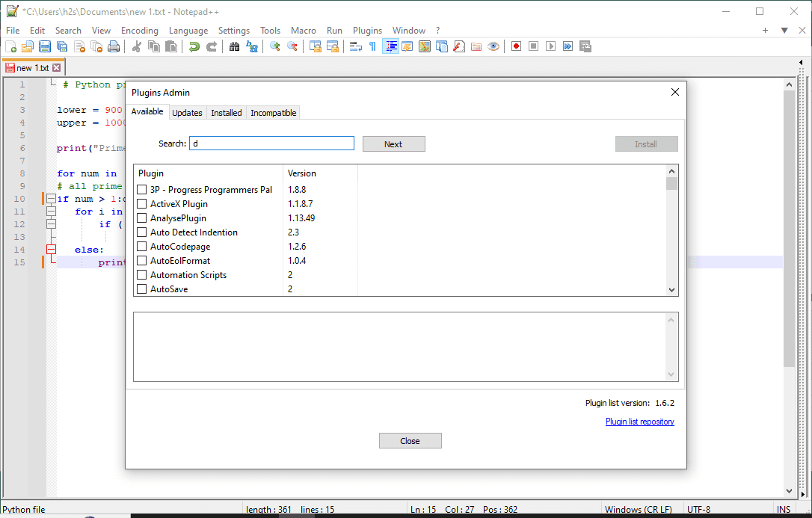Click the down triangle beside the menu bar
Screen dimensions: 812x518
click(784, 31)
